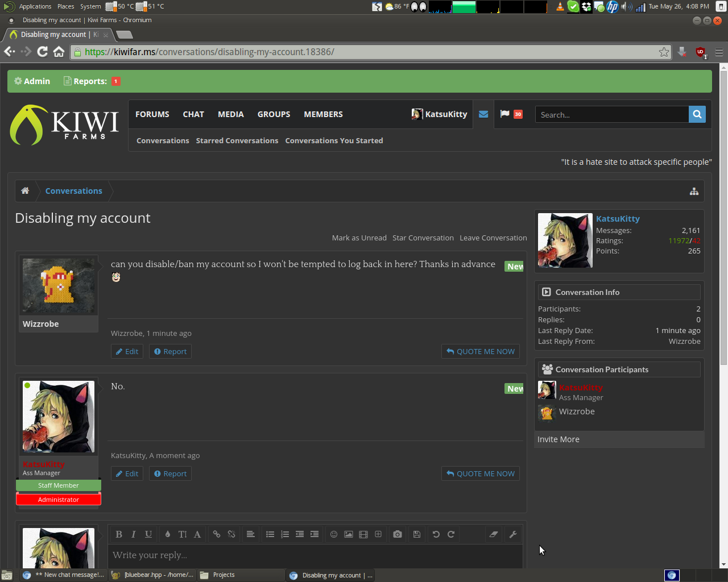Open the envelope conversations inbox icon

click(483, 114)
